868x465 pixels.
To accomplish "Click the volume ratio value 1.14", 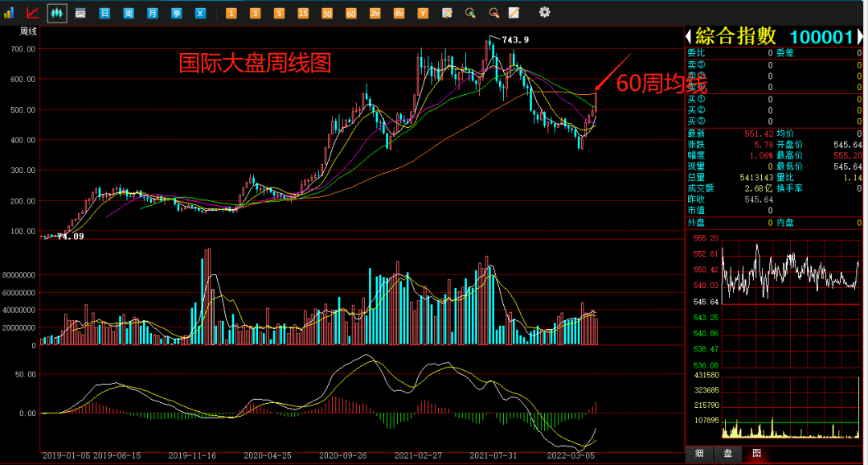I will (x=853, y=177).
